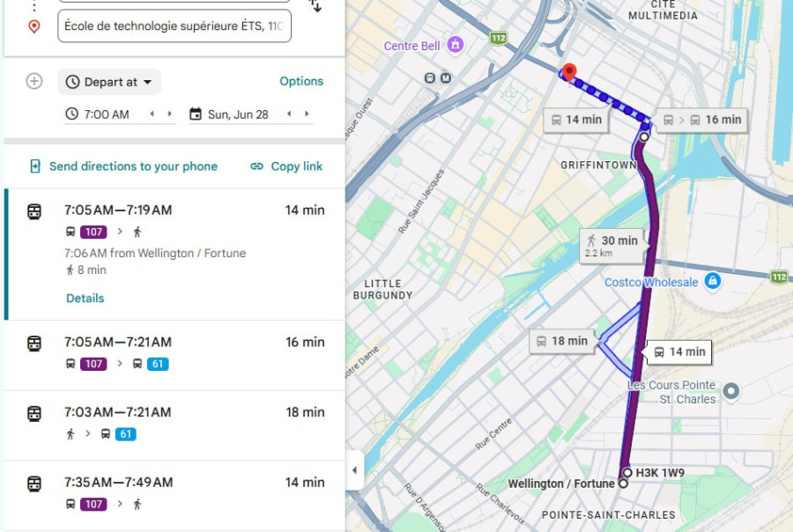Open Details for the 7:05 AM route
Viewport: 793px width, 532px height.
[85, 299]
